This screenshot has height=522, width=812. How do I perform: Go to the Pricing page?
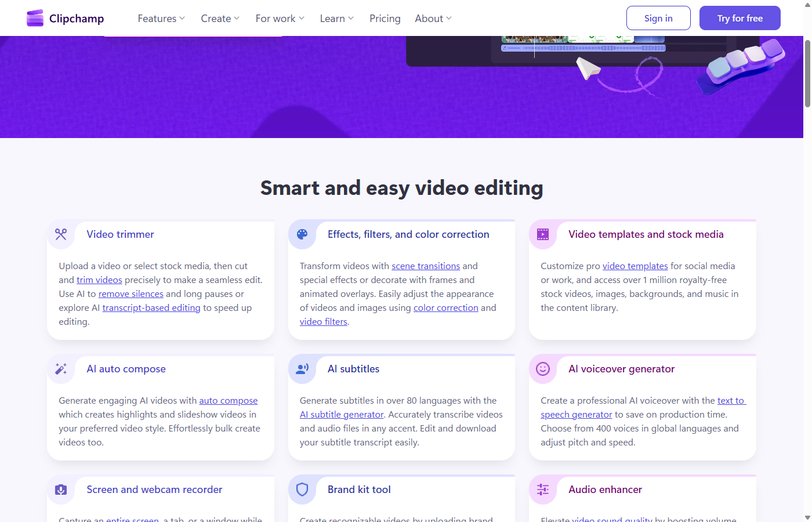tap(385, 18)
